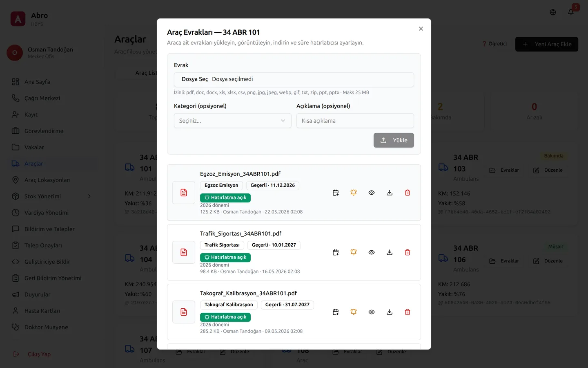Viewport: 588px width, 368px height.
Task: Toggle reminder bell for Trafik Sigortası document
Action: 354,252
